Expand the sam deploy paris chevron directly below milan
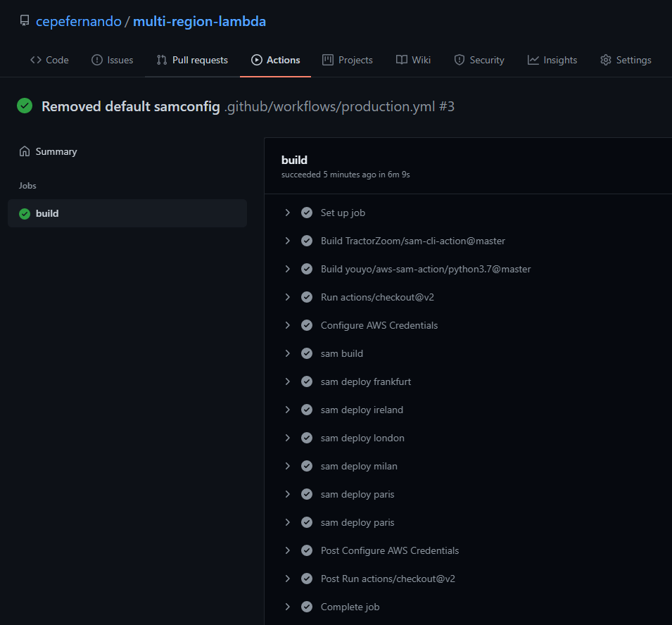 (288, 494)
